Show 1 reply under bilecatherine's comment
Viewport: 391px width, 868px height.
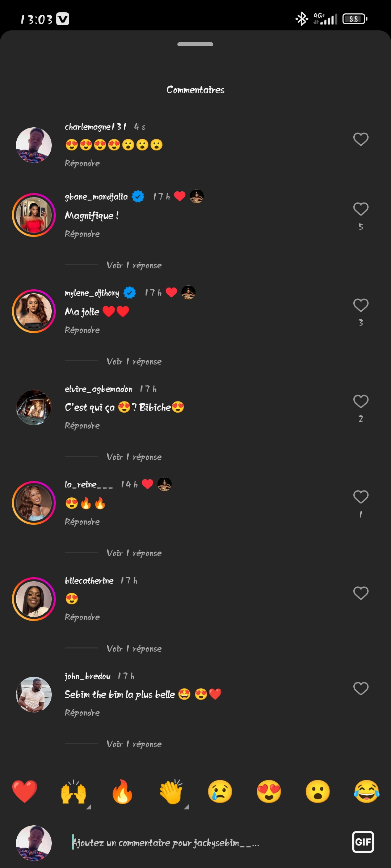134,649
